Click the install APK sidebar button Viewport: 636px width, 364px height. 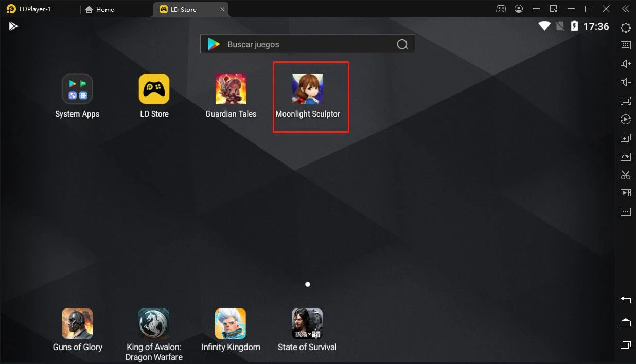click(x=626, y=156)
